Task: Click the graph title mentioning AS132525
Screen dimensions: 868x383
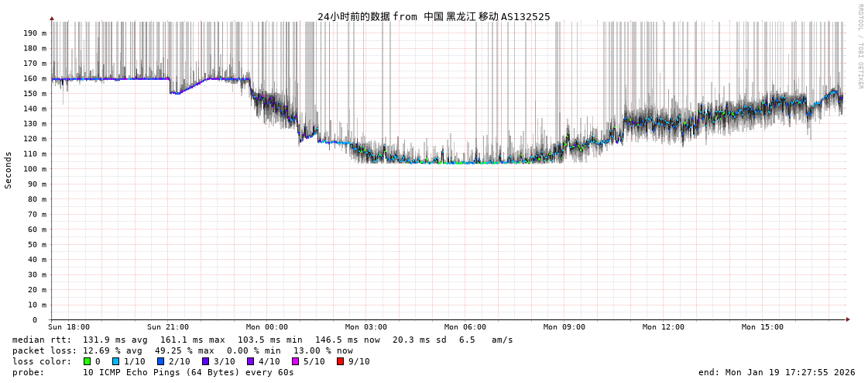Action: (x=434, y=16)
